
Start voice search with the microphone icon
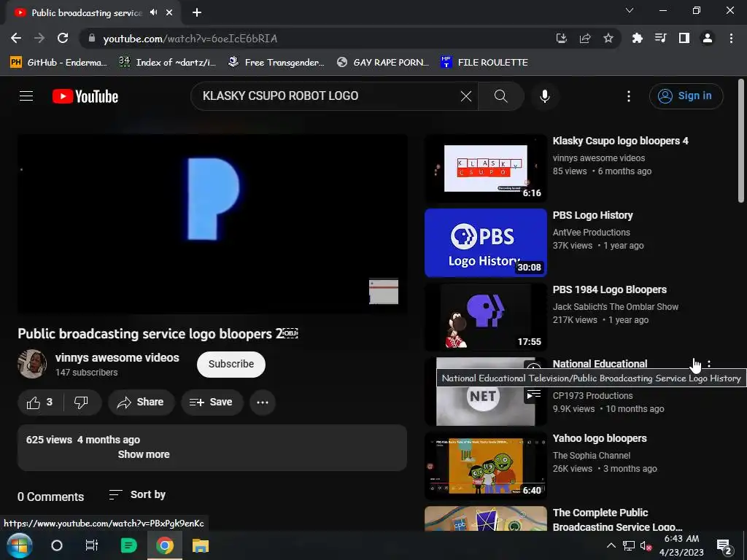tap(544, 96)
